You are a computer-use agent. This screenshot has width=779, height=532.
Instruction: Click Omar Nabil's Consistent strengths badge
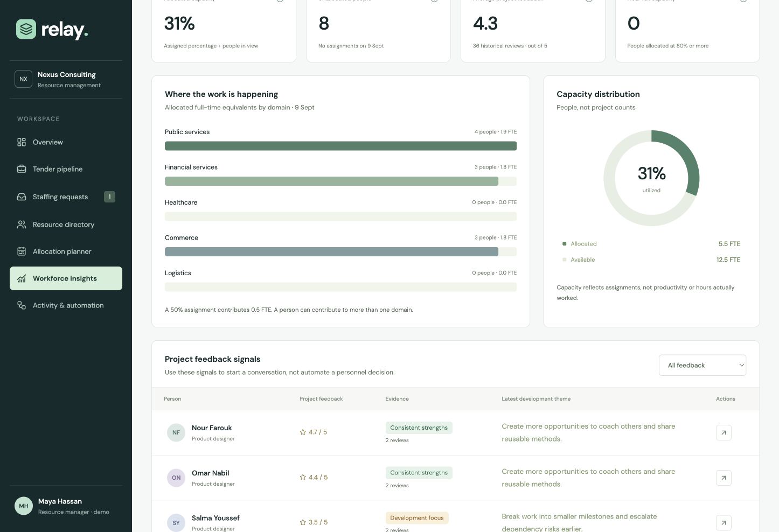(x=419, y=473)
